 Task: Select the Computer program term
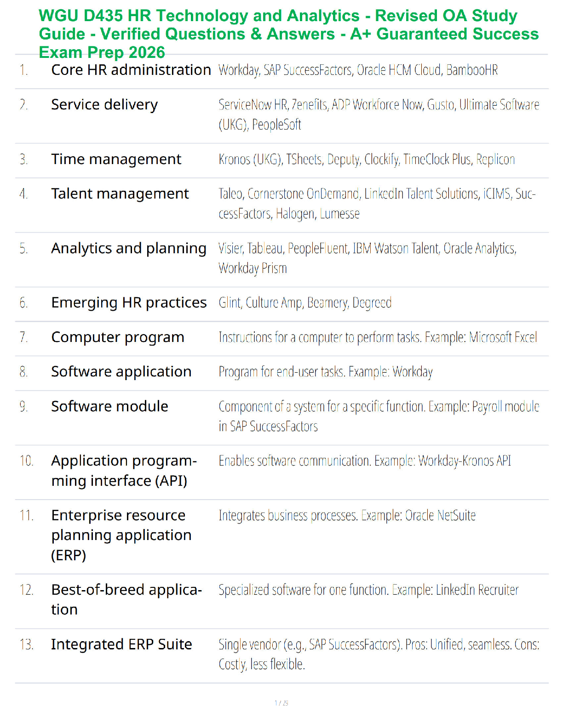click(x=117, y=337)
